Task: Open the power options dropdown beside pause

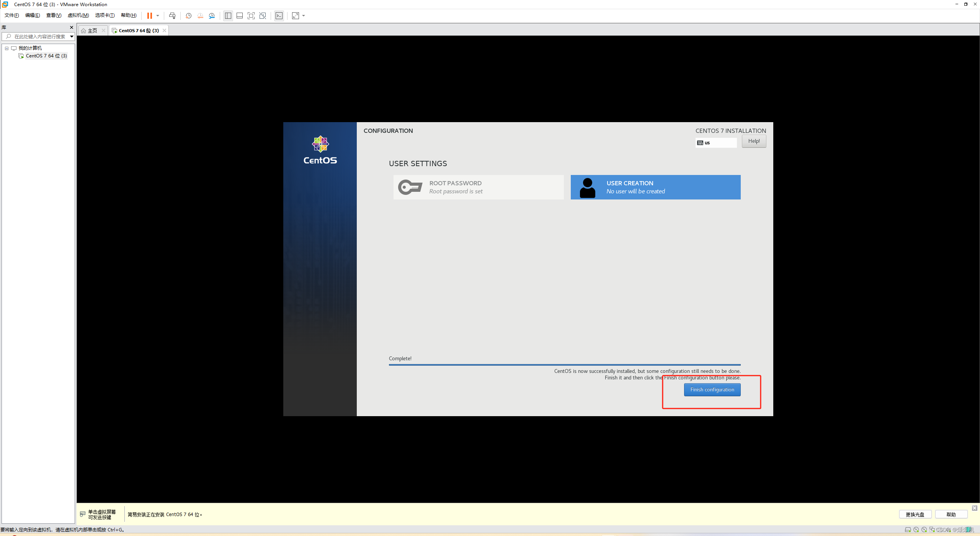Action: click(158, 16)
